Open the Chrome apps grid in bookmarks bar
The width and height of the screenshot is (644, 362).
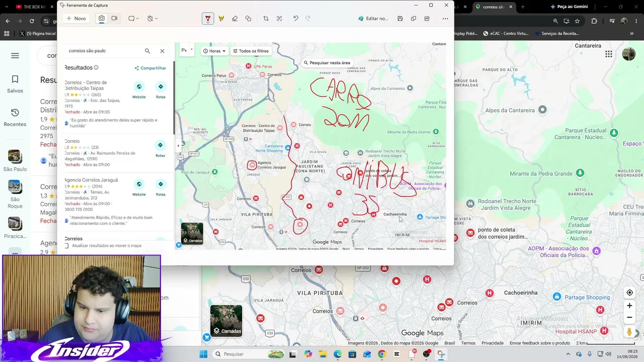click(7, 34)
